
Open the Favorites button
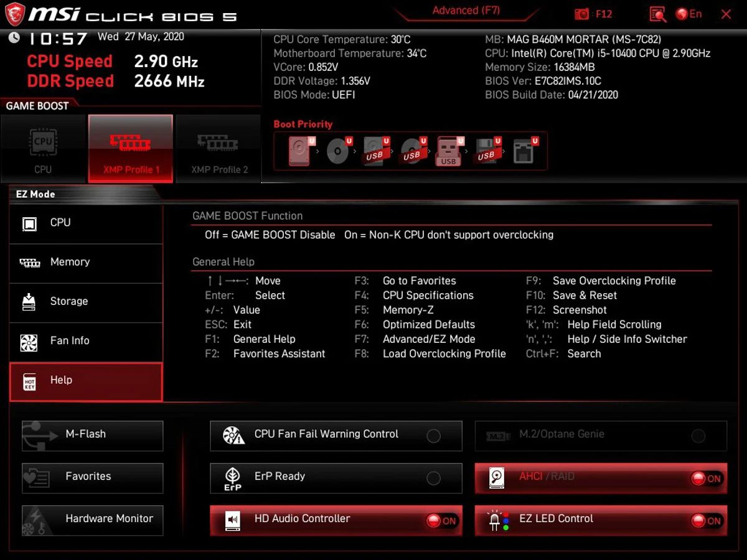93,478
